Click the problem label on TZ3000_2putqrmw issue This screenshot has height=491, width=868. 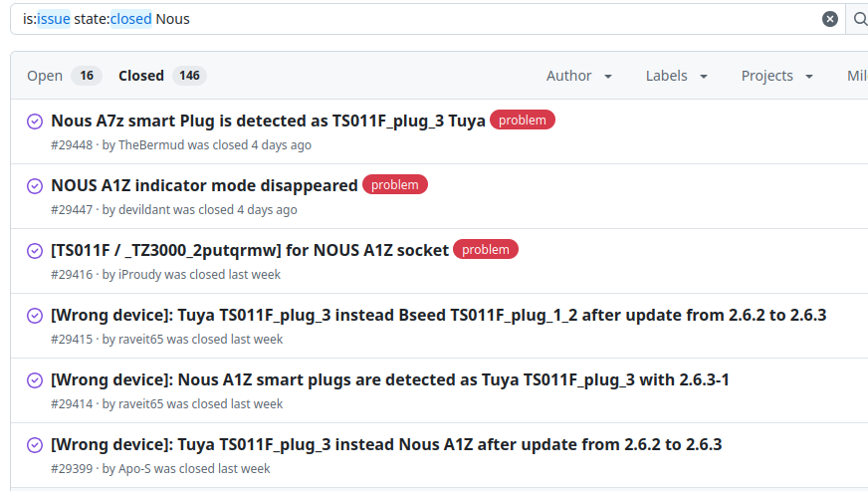[486, 250]
